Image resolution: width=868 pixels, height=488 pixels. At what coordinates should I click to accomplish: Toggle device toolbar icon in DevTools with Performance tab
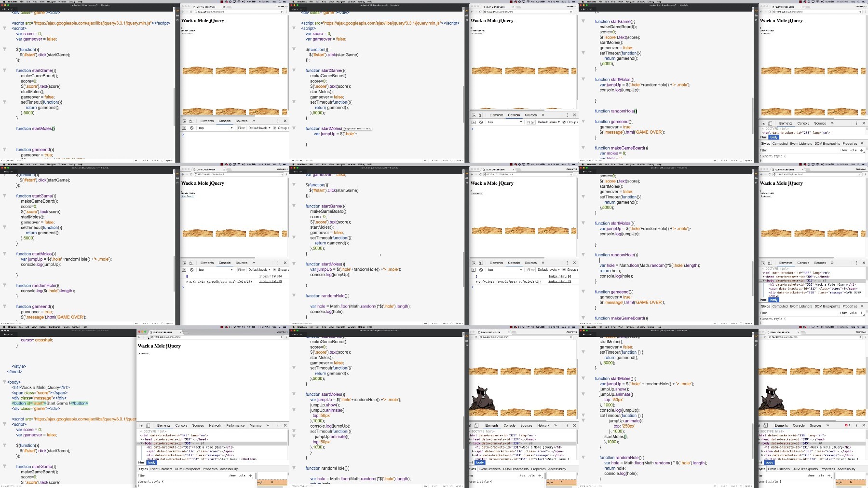(x=148, y=425)
